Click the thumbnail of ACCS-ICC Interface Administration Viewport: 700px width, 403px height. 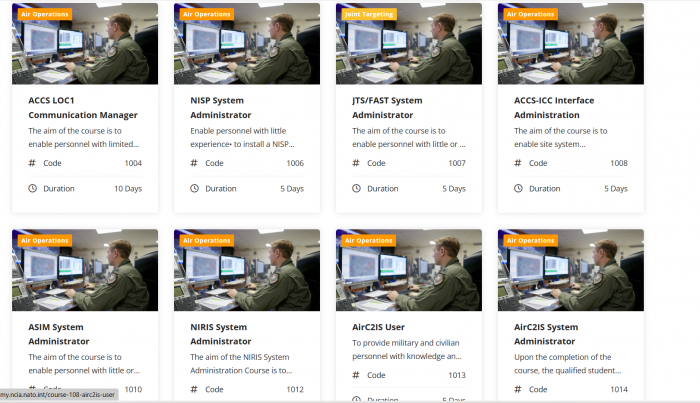pos(571,44)
